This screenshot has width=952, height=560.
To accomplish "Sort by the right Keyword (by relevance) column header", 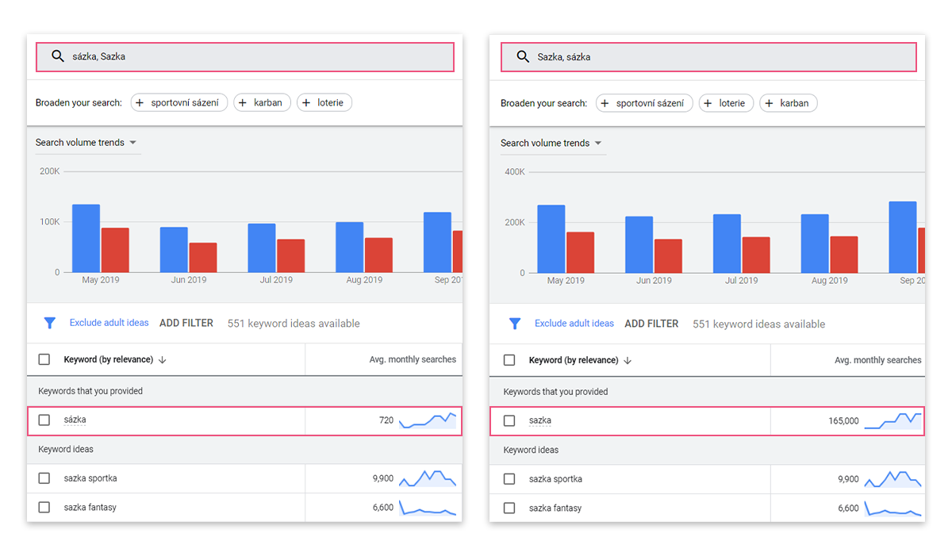I will (x=574, y=360).
